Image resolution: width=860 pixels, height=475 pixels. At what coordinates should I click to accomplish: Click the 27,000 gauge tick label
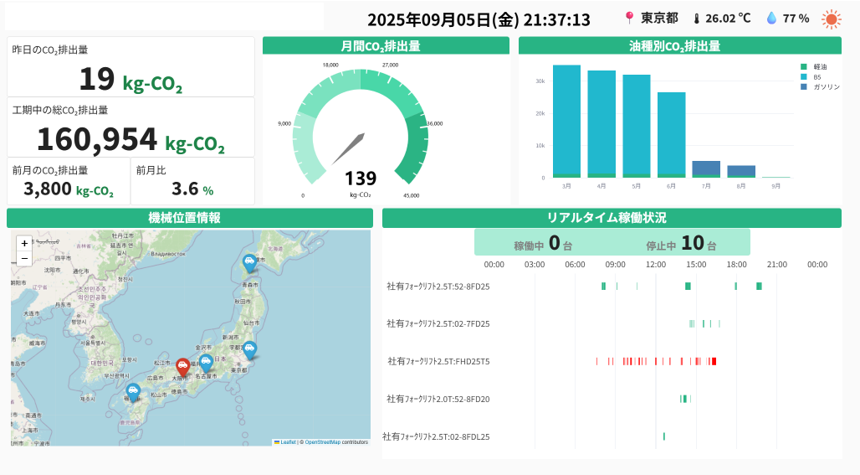pos(390,65)
